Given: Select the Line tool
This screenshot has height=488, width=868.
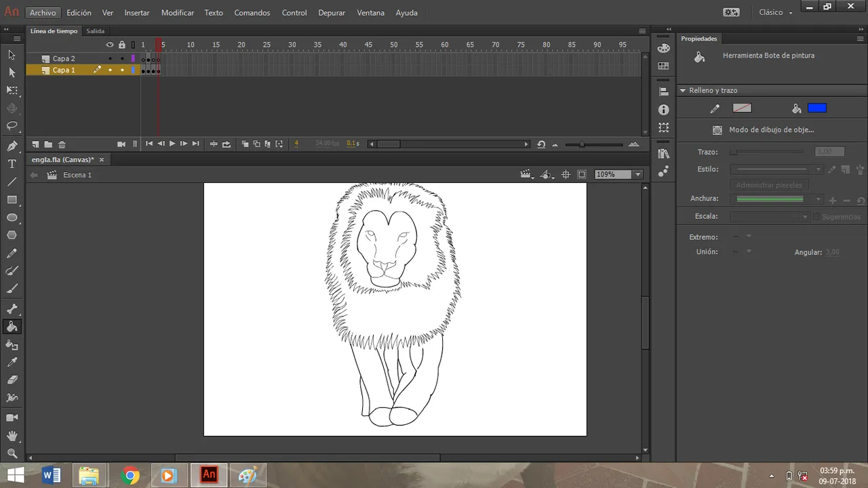Looking at the screenshot, I should 12,182.
